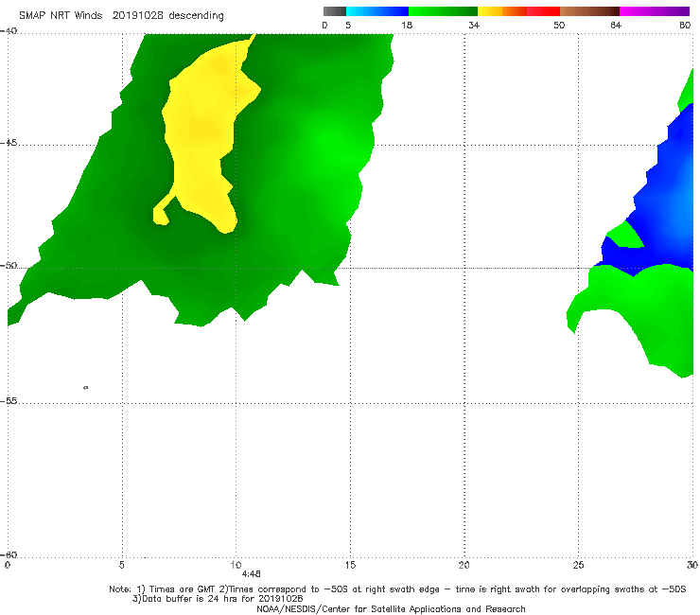Click the longitude label '10'
Screen dimensions: 700x615
[236, 565]
